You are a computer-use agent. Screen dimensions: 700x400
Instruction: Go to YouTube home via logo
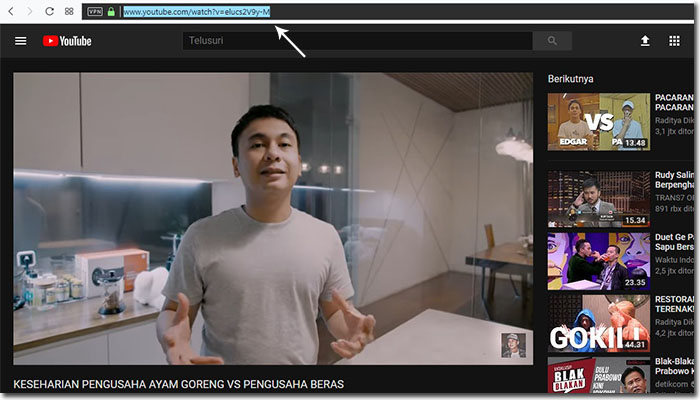click(x=67, y=41)
